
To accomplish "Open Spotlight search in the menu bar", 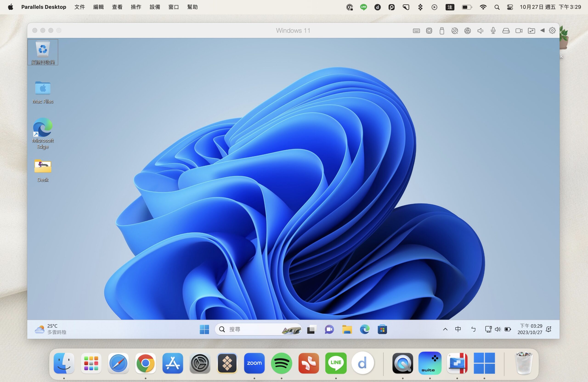I will [x=497, y=7].
